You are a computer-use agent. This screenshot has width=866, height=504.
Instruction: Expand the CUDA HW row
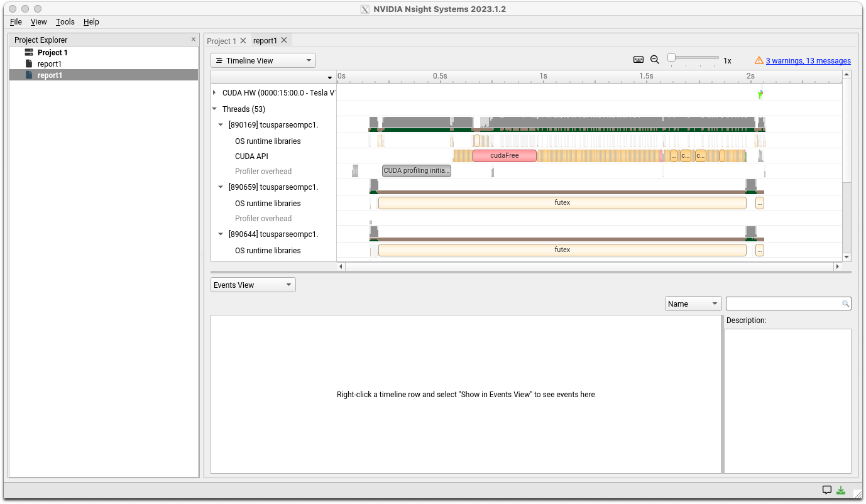click(215, 92)
